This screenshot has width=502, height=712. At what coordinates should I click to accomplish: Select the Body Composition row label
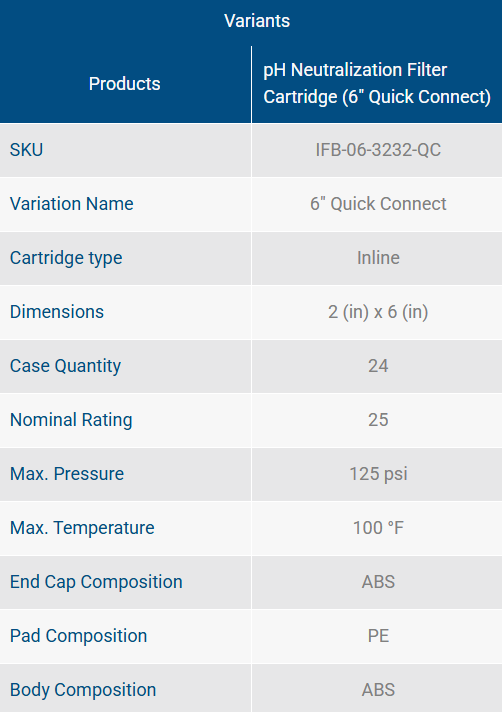[x=83, y=690]
